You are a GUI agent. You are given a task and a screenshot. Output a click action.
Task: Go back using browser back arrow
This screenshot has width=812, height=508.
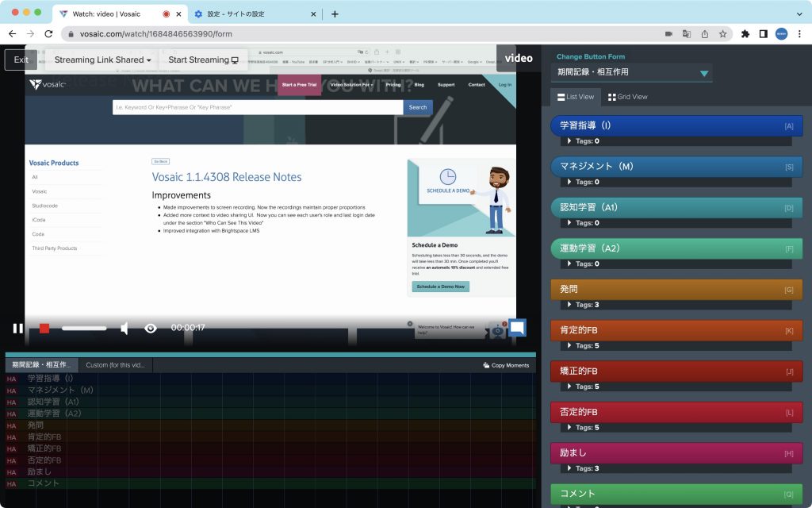[13, 33]
